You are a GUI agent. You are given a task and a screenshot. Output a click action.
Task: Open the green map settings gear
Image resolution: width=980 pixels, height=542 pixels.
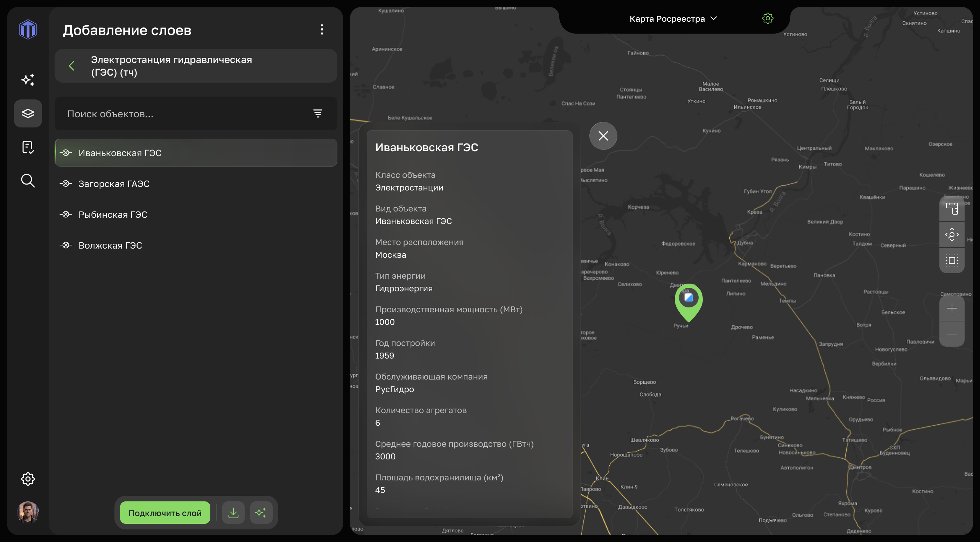tap(768, 18)
